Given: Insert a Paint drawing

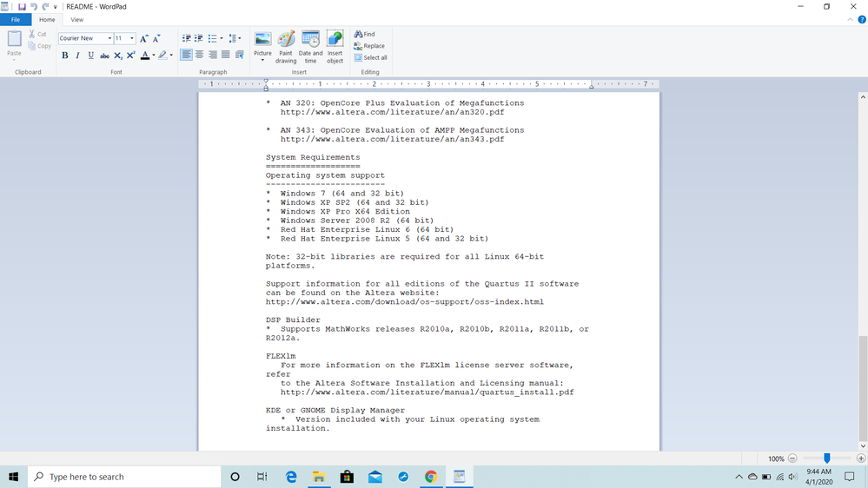Looking at the screenshot, I should tap(286, 47).
